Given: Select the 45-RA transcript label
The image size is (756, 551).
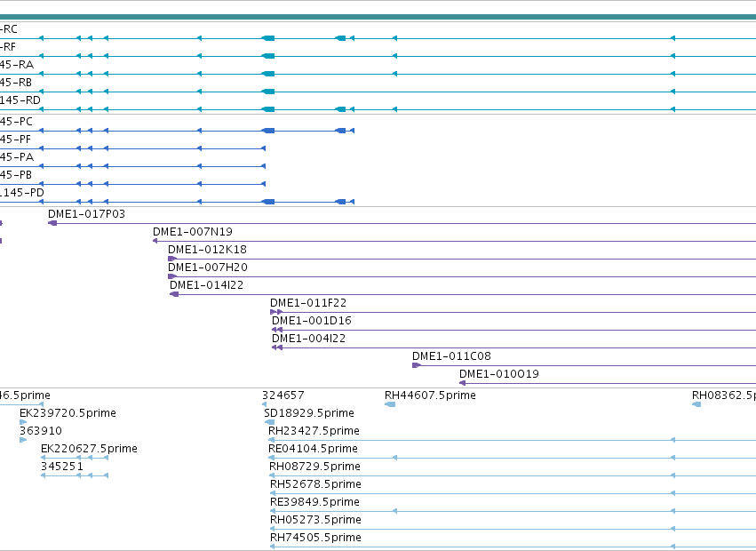Looking at the screenshot, I should pos(17,65).
